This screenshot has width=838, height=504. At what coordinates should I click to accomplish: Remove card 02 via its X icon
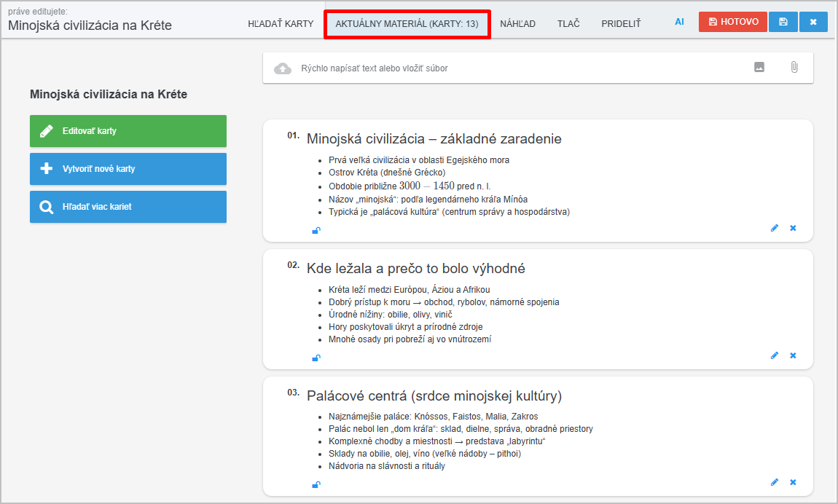[793, 355]
